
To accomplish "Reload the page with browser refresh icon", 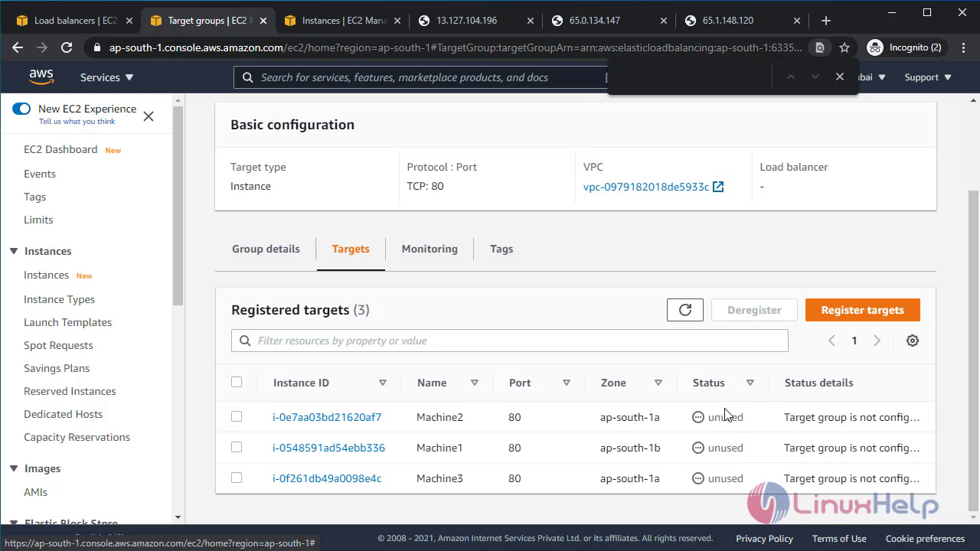I will (67, 47).
